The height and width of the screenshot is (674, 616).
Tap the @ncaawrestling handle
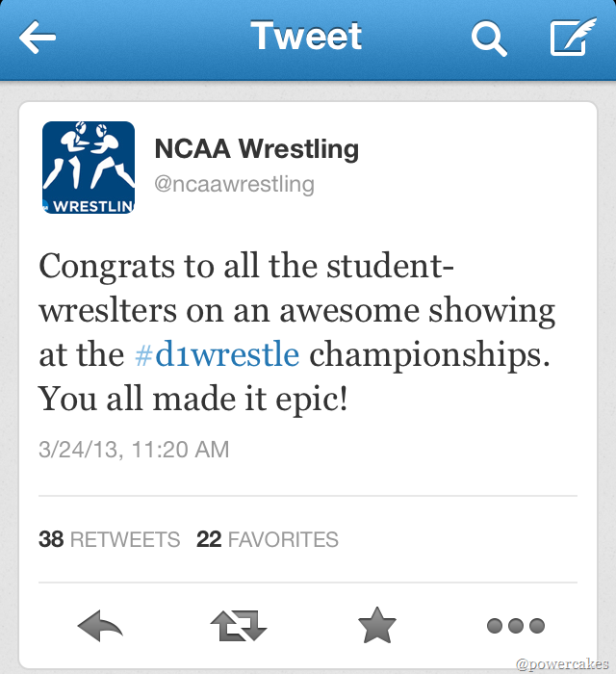pyautogui.click(x=235, y=183)
